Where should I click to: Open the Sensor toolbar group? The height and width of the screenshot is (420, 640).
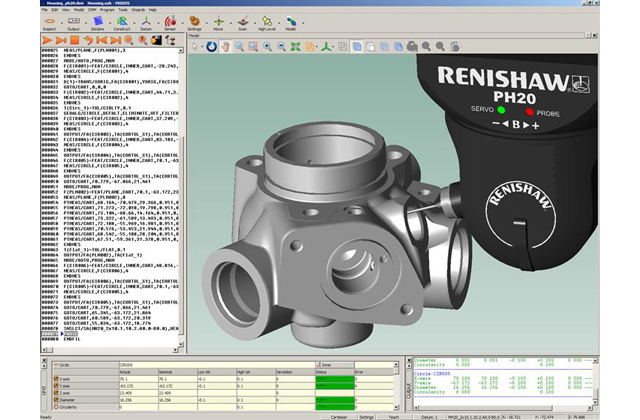pos(170,23)
